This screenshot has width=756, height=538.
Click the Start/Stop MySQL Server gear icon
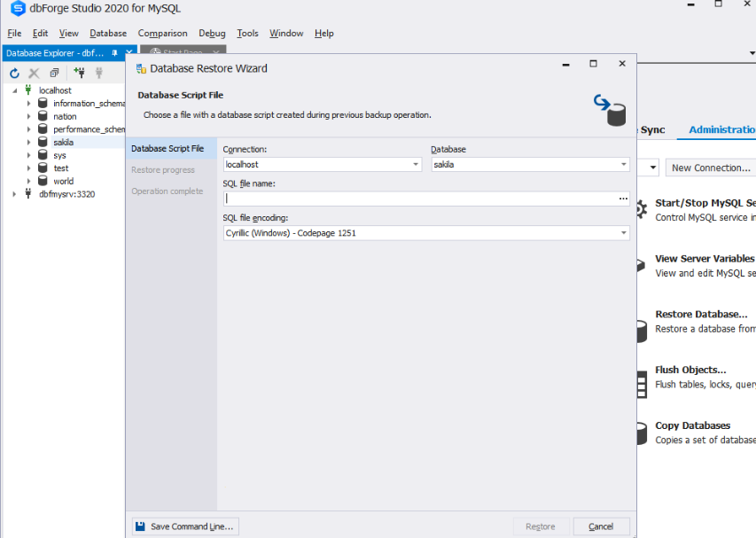(641, 210)
